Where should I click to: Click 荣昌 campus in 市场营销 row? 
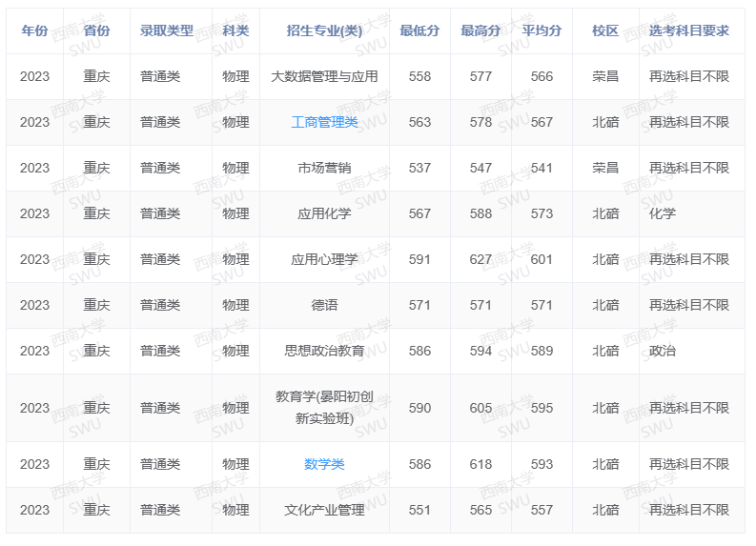(605, 169)
